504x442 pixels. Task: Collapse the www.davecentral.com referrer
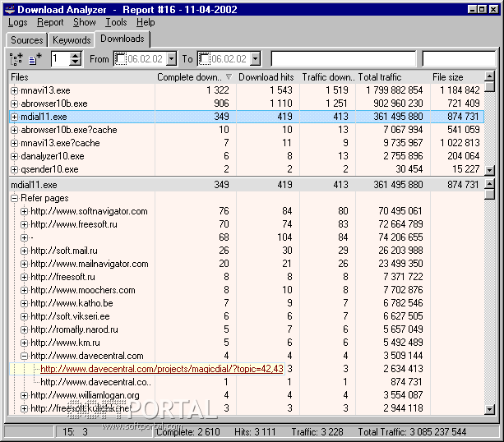24,357
